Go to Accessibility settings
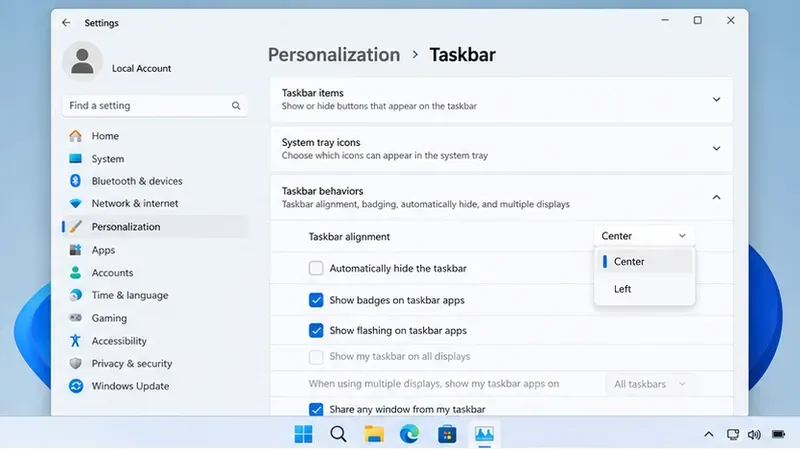800x449 pixels. point(155,341)
